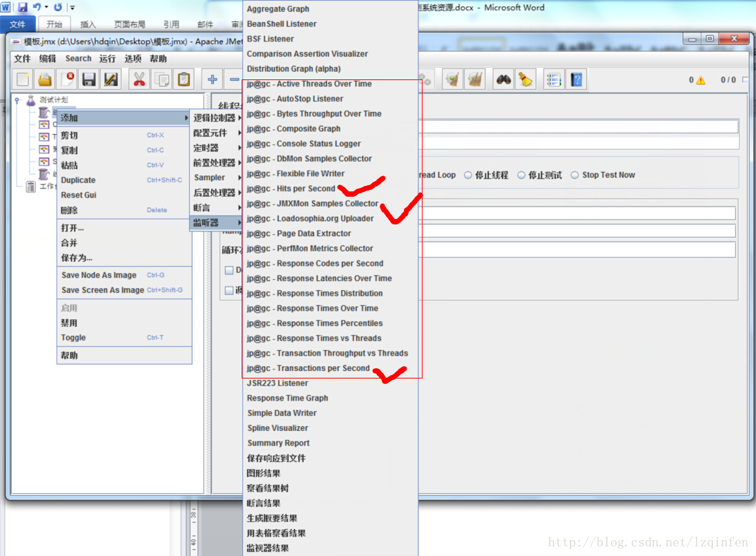Screen dimensions: 756x556
Task: Open a file with the folder icon
Action: pos(45,79)
